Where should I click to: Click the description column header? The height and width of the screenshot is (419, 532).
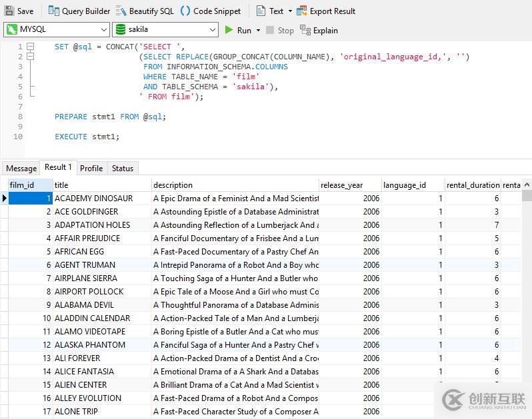tap(235, 185)
